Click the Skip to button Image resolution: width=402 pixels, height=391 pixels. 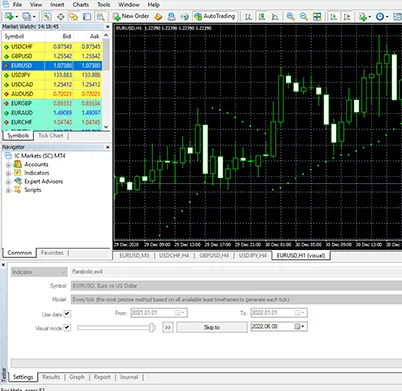(x=212, y=327)
